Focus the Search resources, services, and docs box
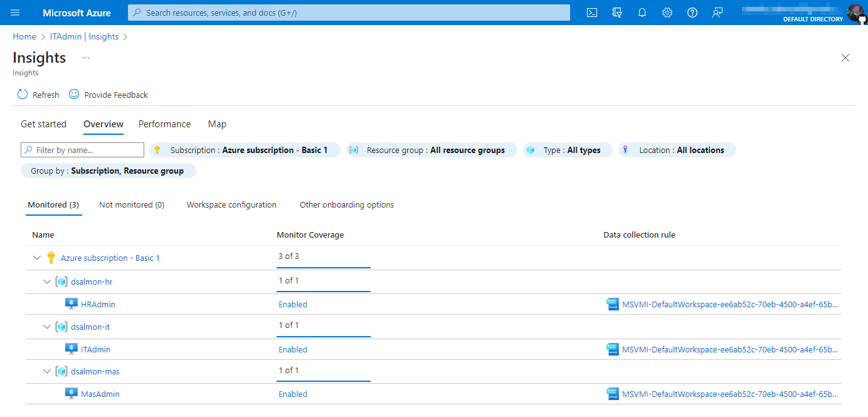Image resolution: width=868 pixels, height=417 pixels. click(x=349, y=13)
